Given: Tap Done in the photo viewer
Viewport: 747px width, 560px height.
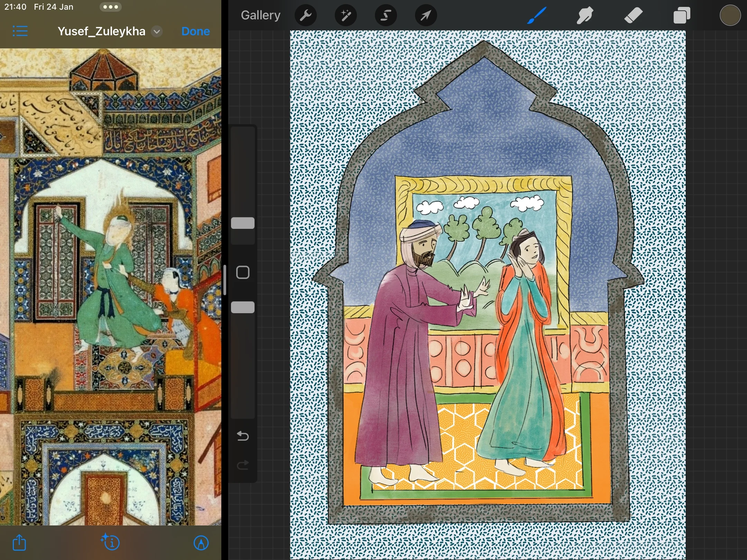Looking at the screenshot, I should click(x=195, y=31).
